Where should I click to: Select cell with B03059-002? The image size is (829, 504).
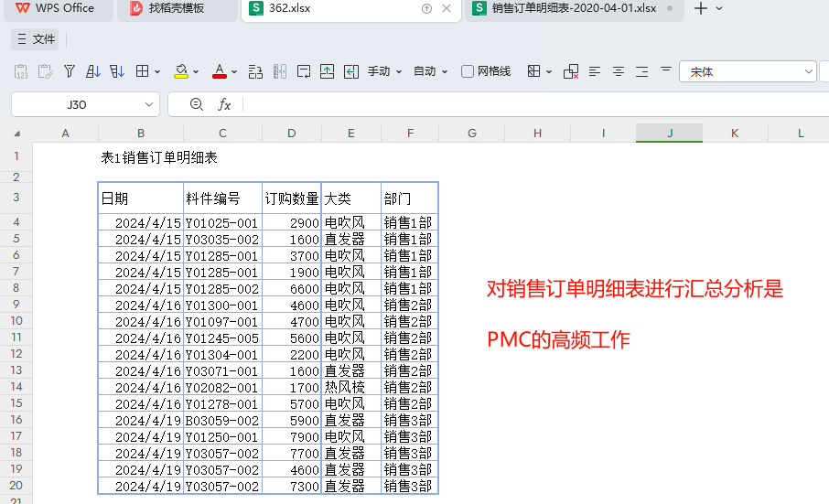tap(222, 420)
